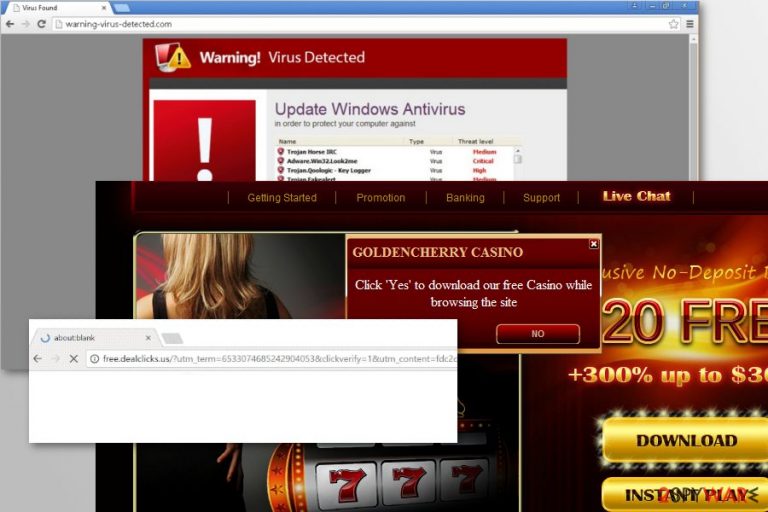Close the GoldenCherry Casino popup
The height and width of the screenshot is (512, 768).
[x=594, y=244]
